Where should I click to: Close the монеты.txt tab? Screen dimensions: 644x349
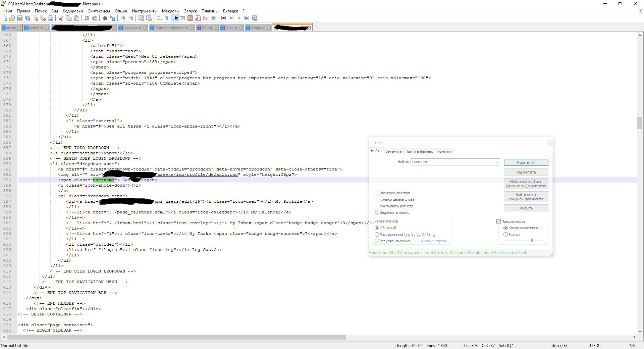point(145,28)
